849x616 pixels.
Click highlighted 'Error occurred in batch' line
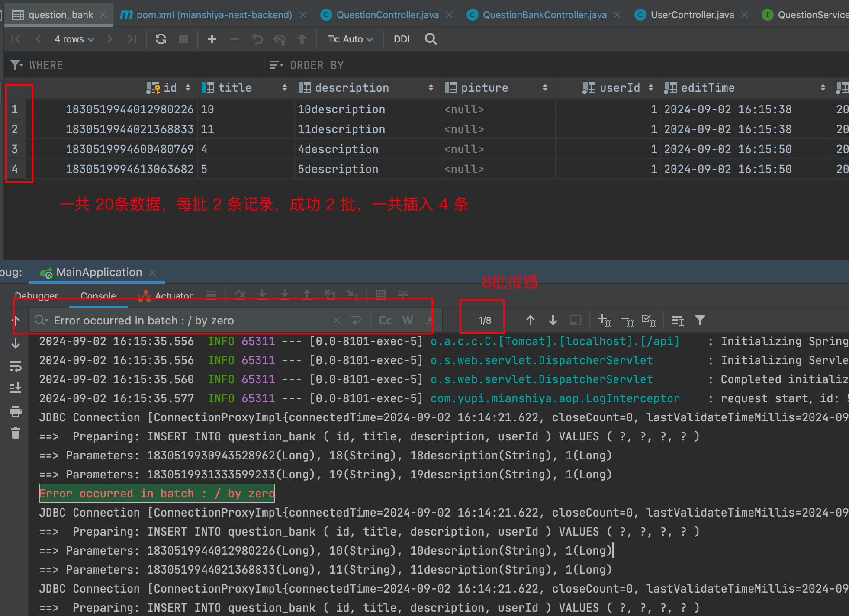157,494
